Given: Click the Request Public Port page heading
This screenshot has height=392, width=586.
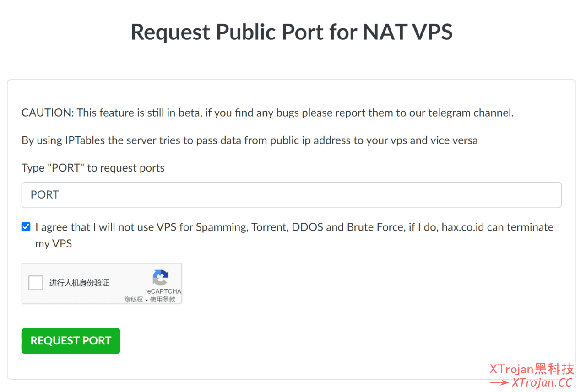Looking at the screenshot, I should point(292,32).
